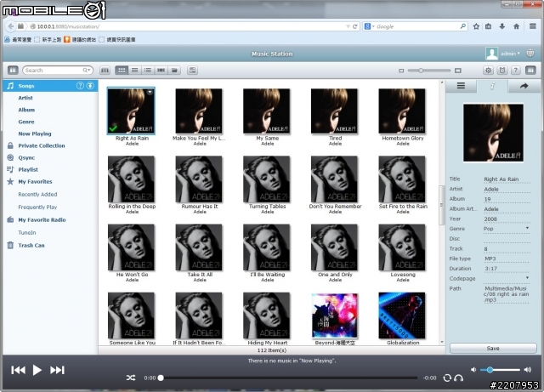Image resolution: width=544 pixels, height=392 pixels.
Task: Click the Save button
Action: coord(493,349)
